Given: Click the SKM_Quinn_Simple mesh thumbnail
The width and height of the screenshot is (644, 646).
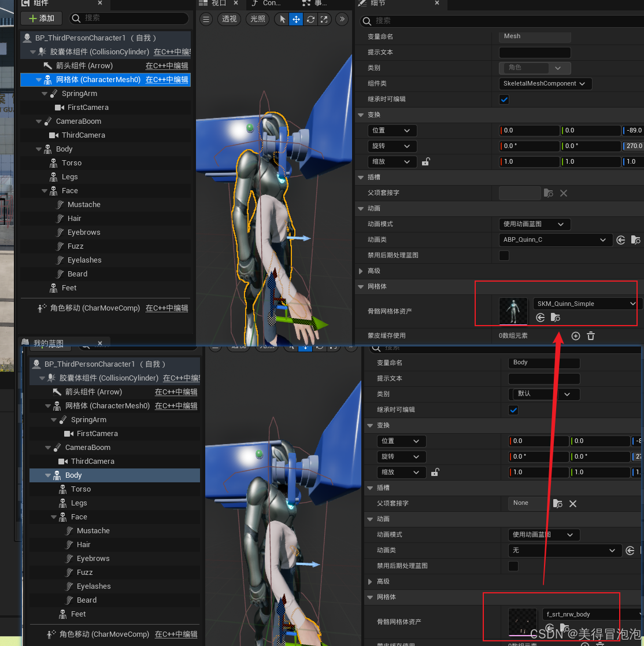Looking at the screenshot, I should (513, 311).
